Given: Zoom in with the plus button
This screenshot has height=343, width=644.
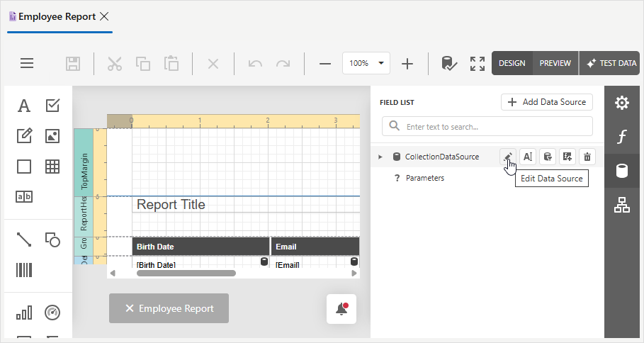Looking at the screenshot, I should pyautogui.click(x=407, y=64).
